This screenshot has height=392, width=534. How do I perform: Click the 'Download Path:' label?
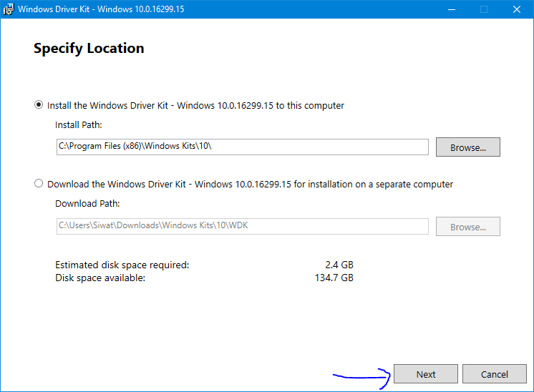(x=87, y=203)
